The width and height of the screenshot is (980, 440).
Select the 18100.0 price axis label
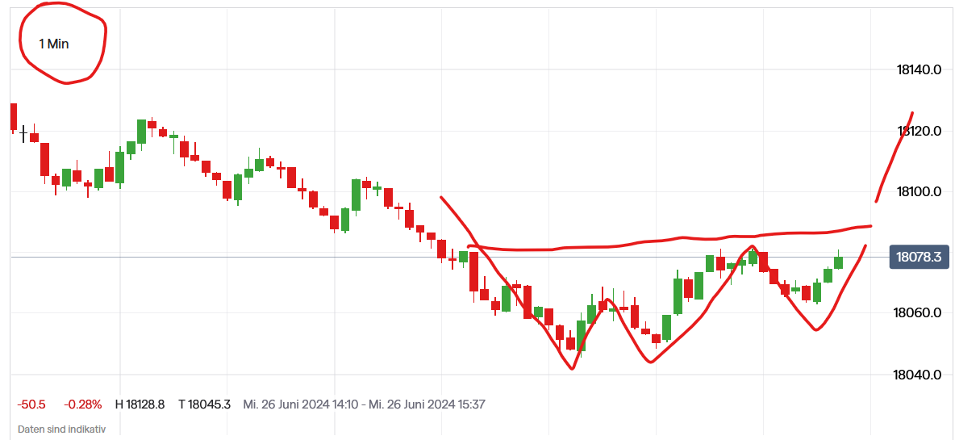pos(920,192)
